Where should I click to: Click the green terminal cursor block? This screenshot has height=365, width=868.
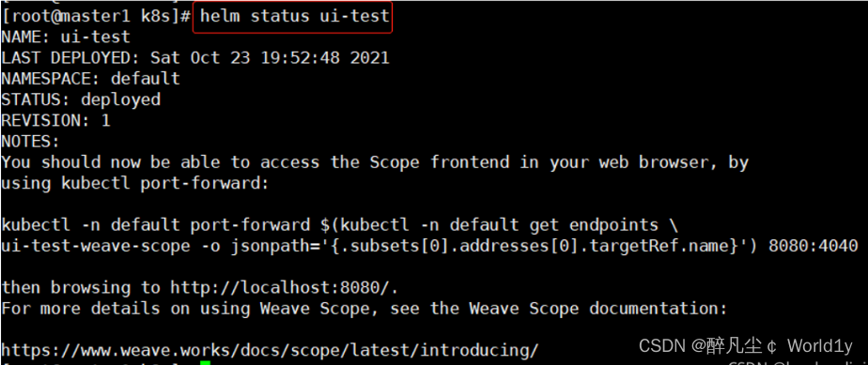click(205, 363)
